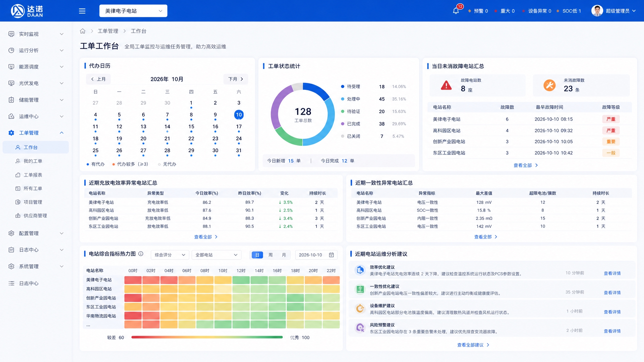This screenshot has height=362, width=644.
Task: Go to next month with 下月 button
Action: click(236, 79)
